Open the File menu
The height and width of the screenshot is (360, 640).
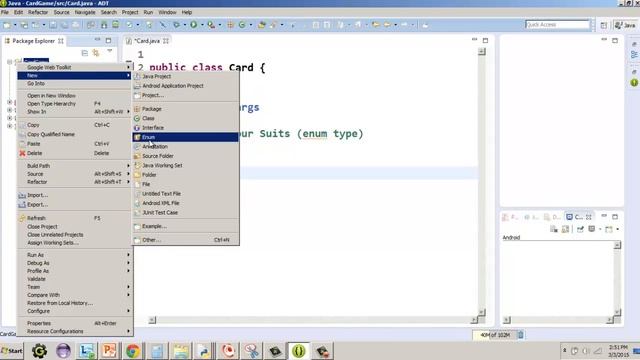tap(5, 12)
